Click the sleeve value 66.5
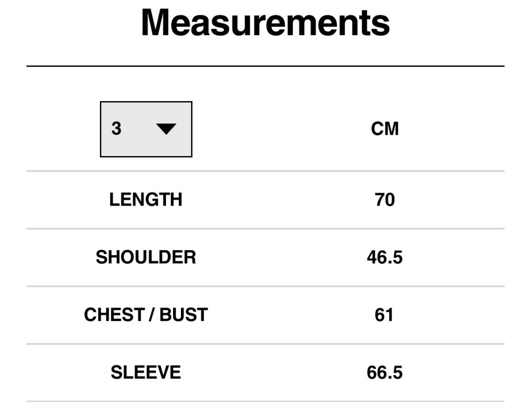531x420 pixels. click(x=385, y=372)
